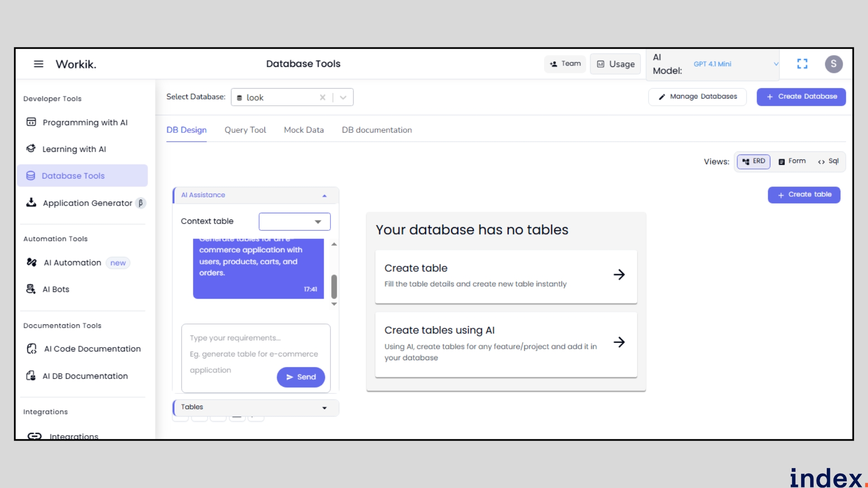Open the hamburger menu icon
This screenshot has width=868, height=488.
tap(38, 64)
